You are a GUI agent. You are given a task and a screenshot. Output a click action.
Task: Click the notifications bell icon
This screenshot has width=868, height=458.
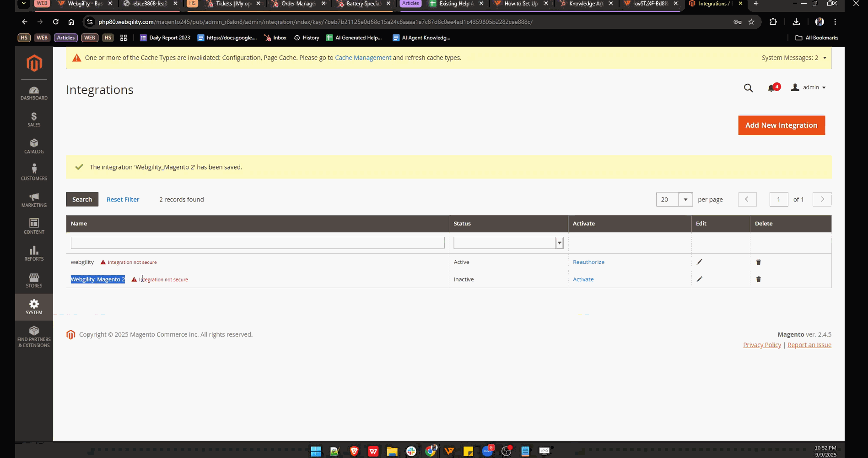771,88
